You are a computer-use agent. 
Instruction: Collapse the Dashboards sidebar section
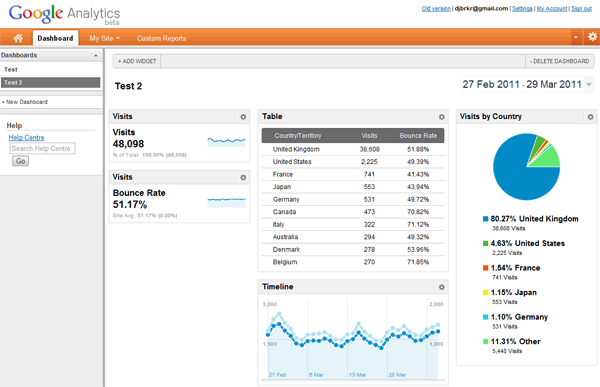96,56
